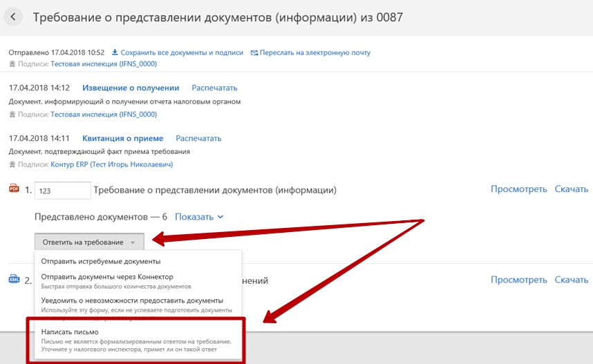Open 'Извещение о получении' link
593x364 pixels.
click(x=131, y=88)
